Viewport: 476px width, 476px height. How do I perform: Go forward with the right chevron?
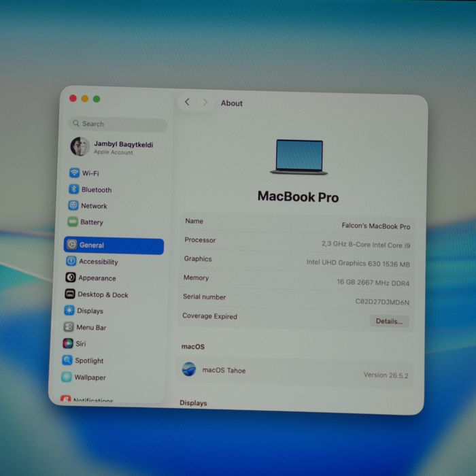205,103
